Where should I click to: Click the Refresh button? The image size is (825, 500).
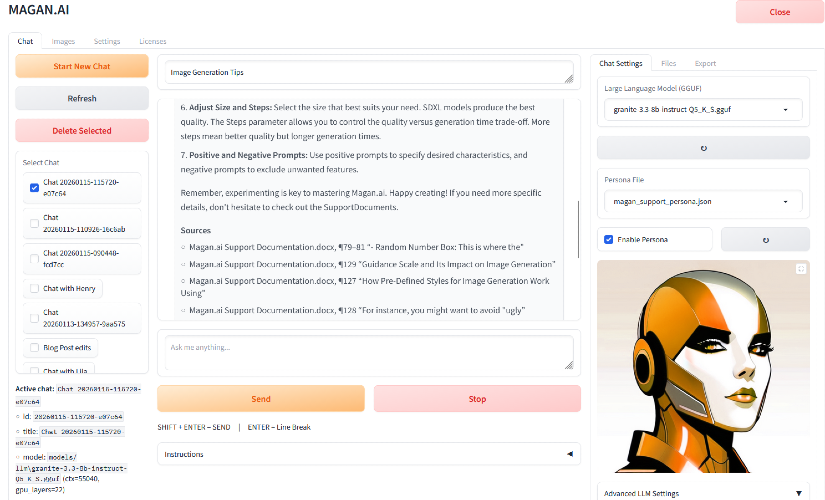(x=82, y=98)
